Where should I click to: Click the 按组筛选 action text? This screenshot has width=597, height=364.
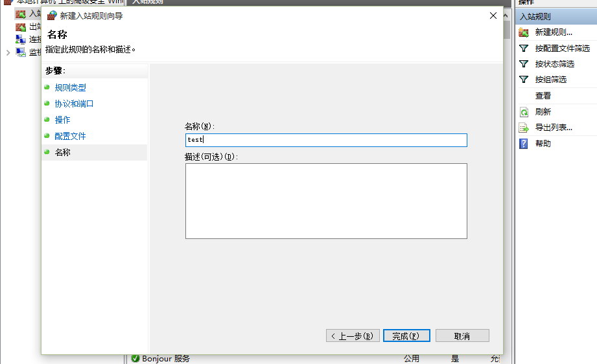551,80
